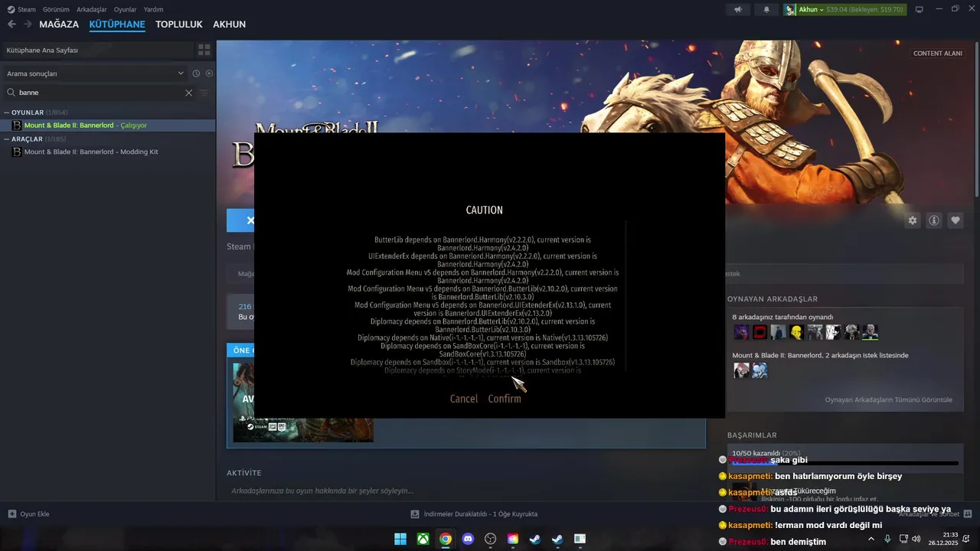Open the Oyunlar menu
This screenshot has height=551, width=980.
[126, 9]
